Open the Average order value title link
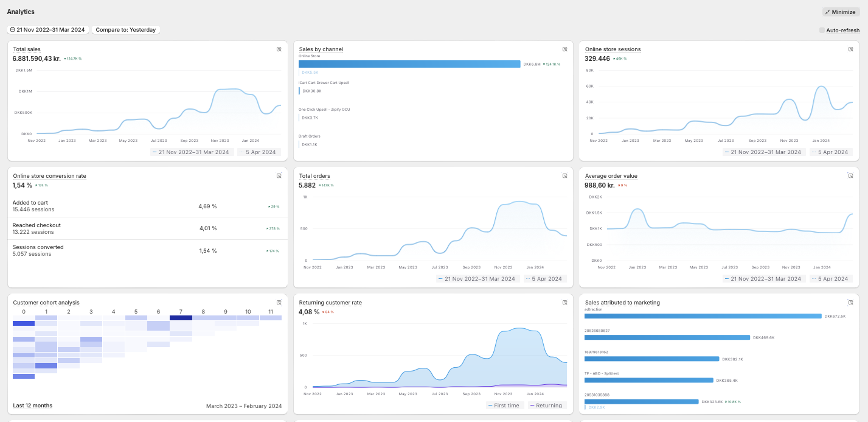Screen dimensions: 868x422 pos(611,176)
